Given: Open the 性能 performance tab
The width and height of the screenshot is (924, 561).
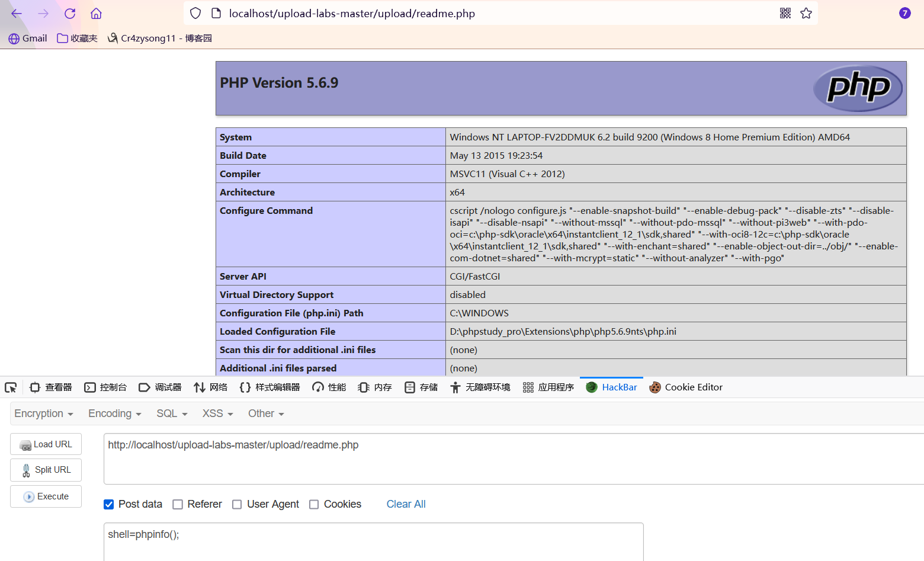Looking at the screenshot, I should [x=329, y=387].
